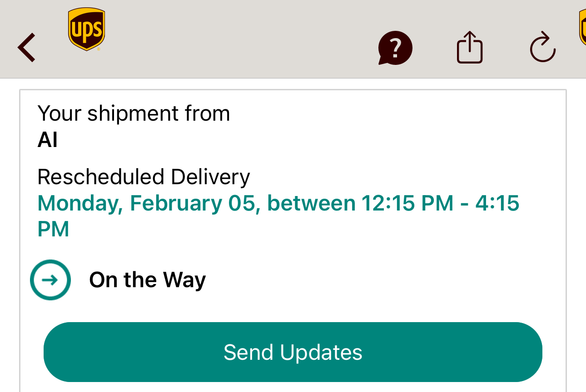Viewport: 586px width, 392px height.
Task: Click the "Rescheduled Delivery" heading
Action: 144,177
